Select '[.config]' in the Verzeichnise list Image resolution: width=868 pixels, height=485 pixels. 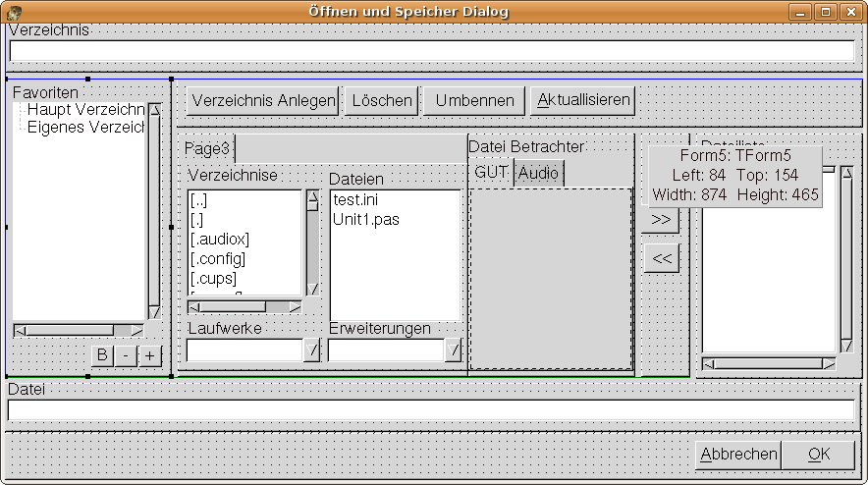218,258
